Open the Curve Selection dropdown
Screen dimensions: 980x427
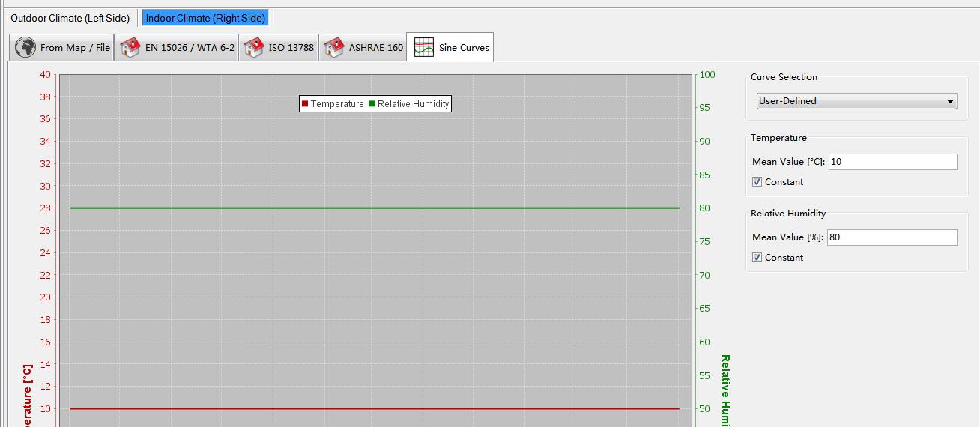point(856,101)
